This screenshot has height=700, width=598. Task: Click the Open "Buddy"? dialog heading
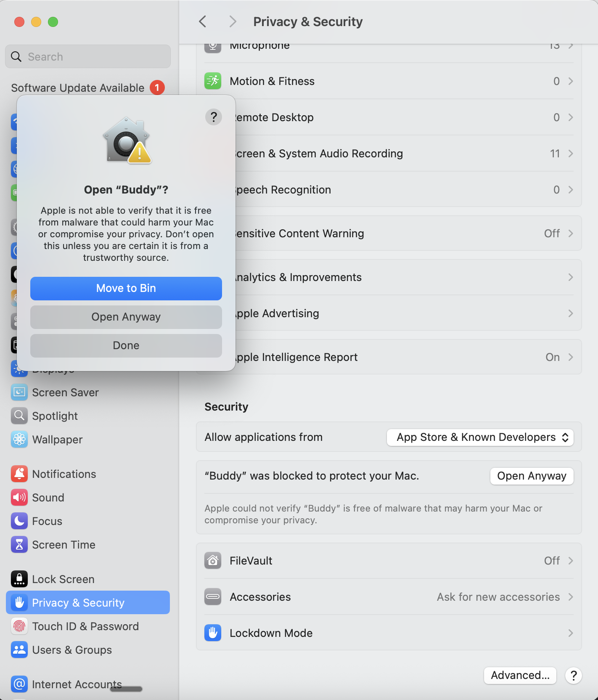[x=126, y=190]
